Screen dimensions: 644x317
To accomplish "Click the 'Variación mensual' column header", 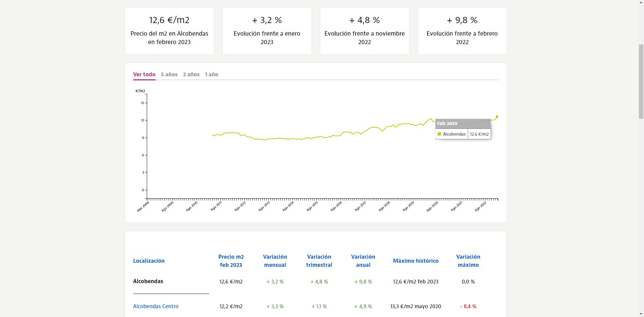I will coord(275,261).
